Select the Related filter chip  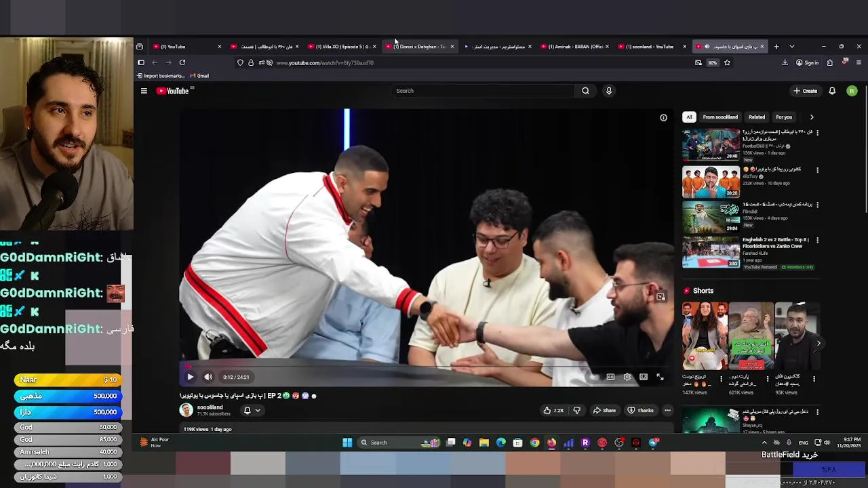(x=757, y=117)
